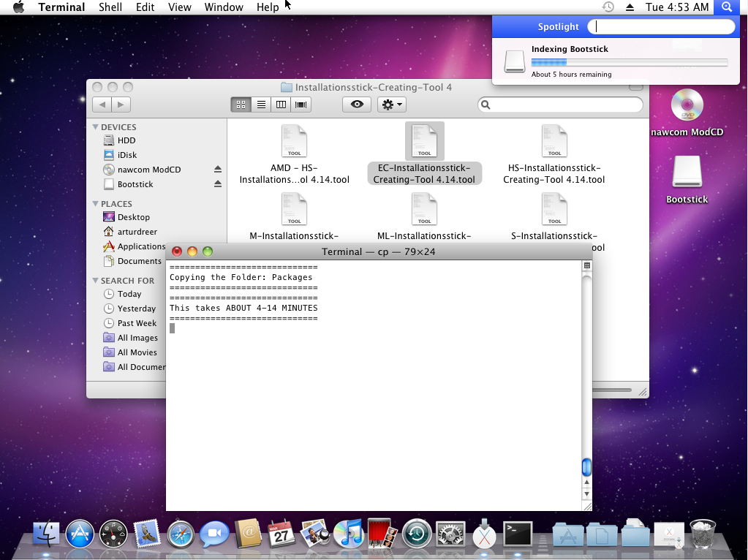Viewport: 748px width, 560px height.
Task: Switch Finder to list view
Action: coord(261,105)
